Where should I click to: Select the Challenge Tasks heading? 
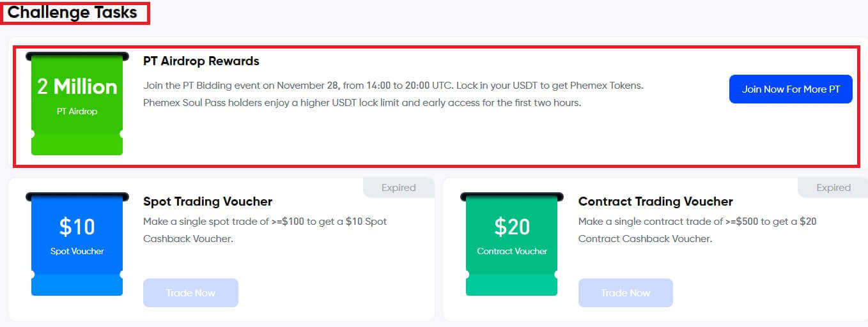(x=72, y=13)
